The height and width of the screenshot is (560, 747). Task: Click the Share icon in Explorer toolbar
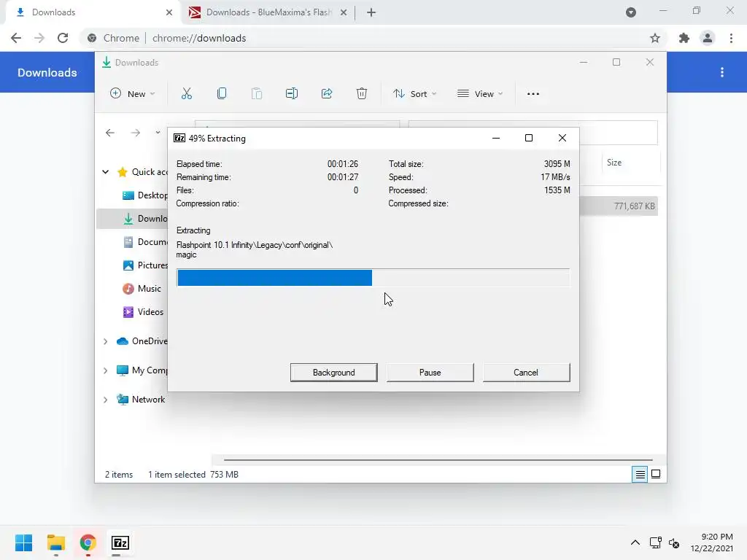(x=327, y=94)
